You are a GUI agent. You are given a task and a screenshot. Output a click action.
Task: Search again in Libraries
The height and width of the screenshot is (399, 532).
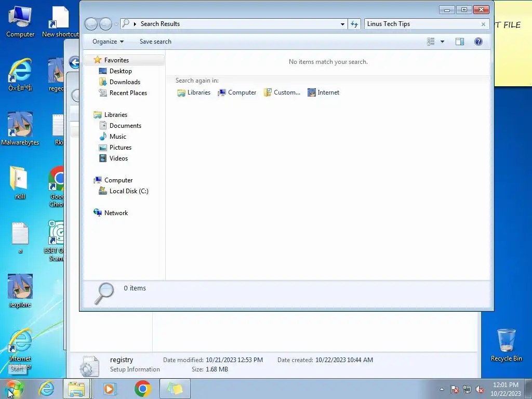tap(194, 92)
